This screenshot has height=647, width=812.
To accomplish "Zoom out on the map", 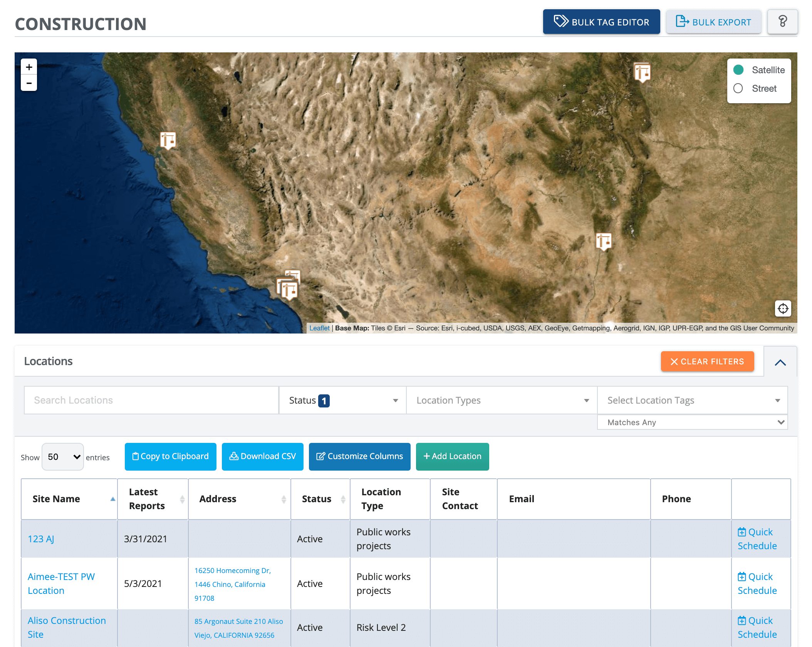I will [29, 83].
